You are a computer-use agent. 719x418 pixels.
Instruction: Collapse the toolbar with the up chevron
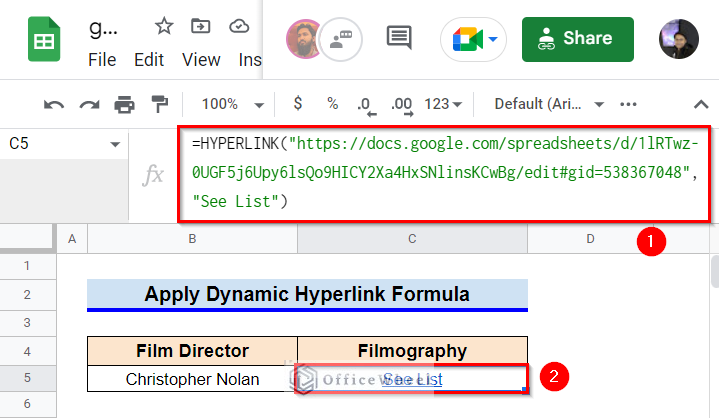point(701,104)
